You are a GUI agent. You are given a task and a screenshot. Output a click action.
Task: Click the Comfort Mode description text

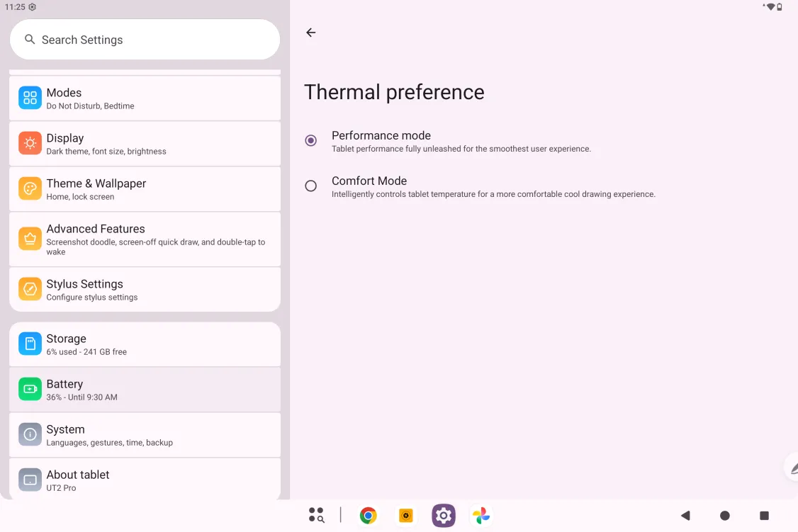coord(493,194)
